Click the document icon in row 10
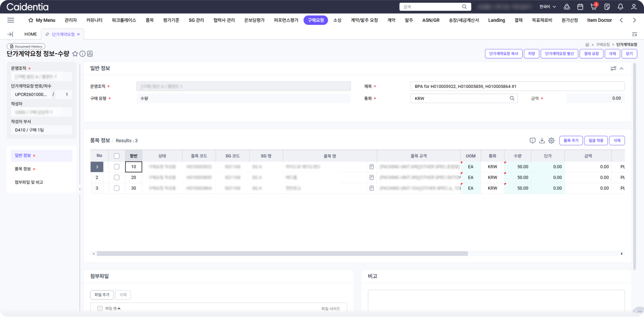The height and width of the screenshot is (317, 644). coord(372,167)
